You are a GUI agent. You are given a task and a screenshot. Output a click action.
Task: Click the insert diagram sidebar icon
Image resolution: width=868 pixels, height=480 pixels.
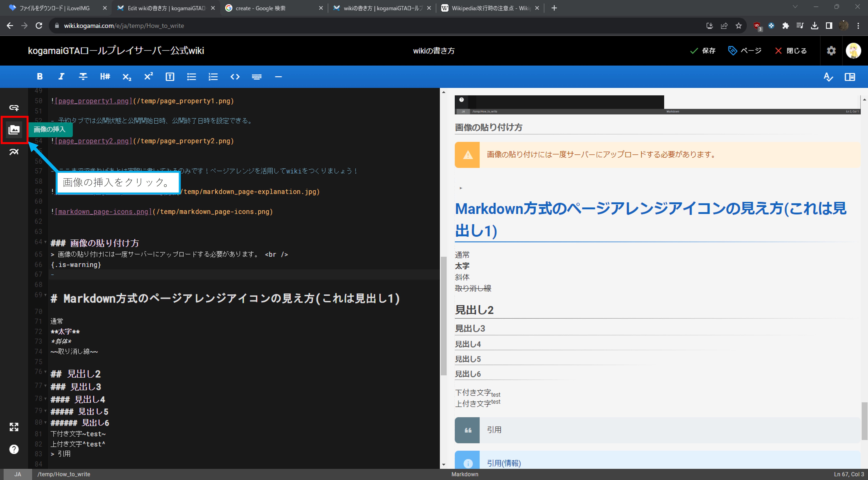[14, 152]
